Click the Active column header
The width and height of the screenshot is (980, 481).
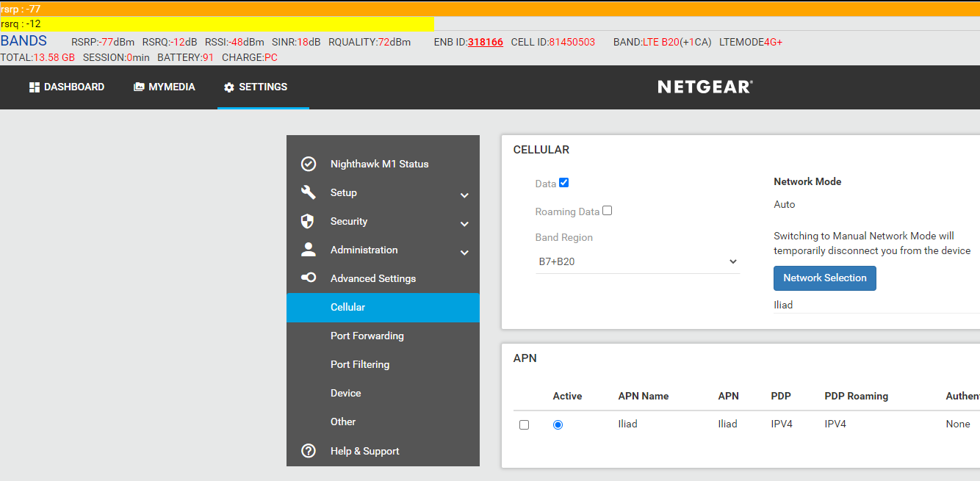[x=567, y=396]
